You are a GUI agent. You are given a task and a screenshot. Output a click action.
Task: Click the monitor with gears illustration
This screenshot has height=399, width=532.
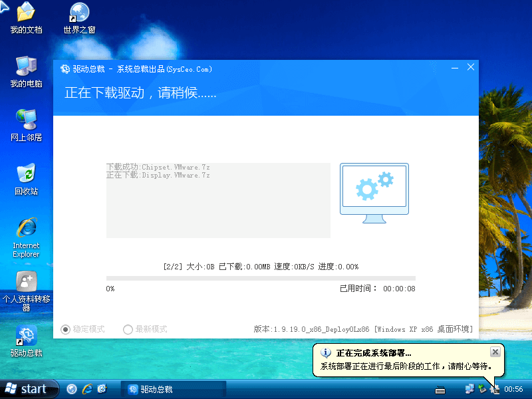374,193
